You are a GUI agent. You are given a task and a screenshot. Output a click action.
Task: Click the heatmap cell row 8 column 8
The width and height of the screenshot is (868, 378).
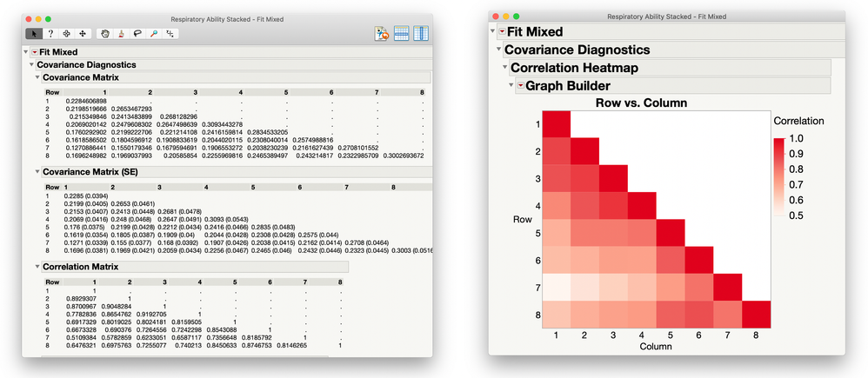click(x=756, y=315)
